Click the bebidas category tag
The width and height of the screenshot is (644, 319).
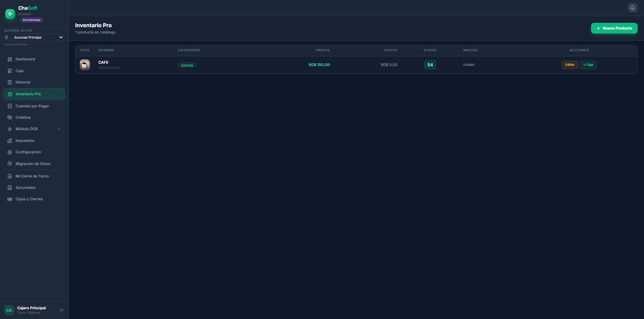tap(187, 65)
